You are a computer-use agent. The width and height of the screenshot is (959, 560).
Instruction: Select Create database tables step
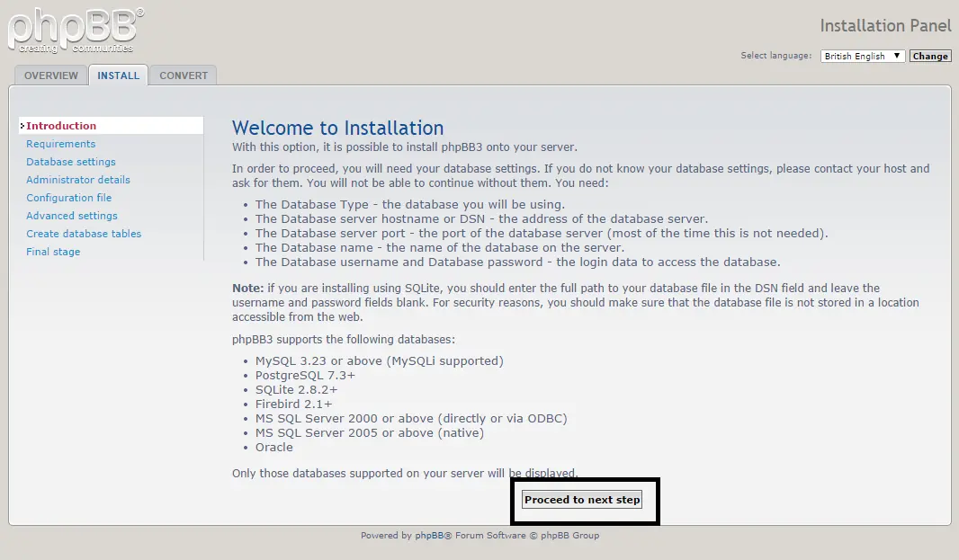[83, 234]
